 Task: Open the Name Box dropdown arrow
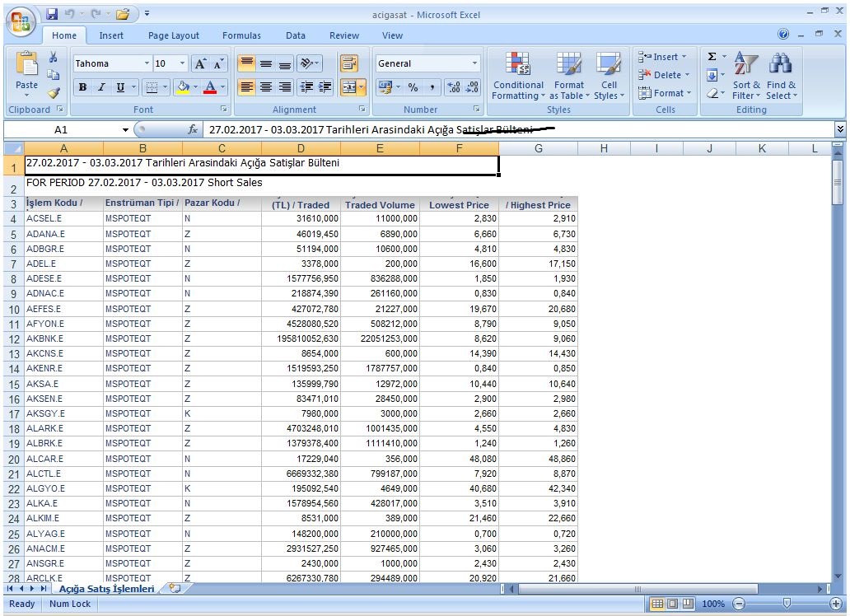pos(126,130)
